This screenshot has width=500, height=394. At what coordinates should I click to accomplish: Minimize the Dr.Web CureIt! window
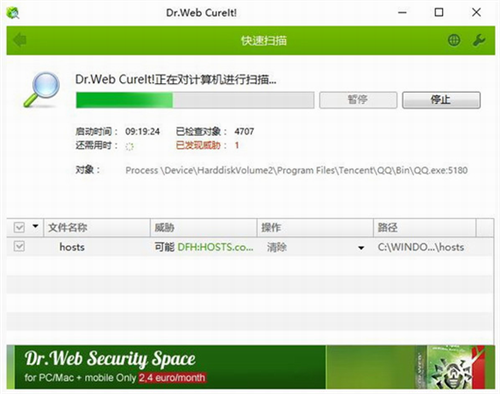coord(402,13)
